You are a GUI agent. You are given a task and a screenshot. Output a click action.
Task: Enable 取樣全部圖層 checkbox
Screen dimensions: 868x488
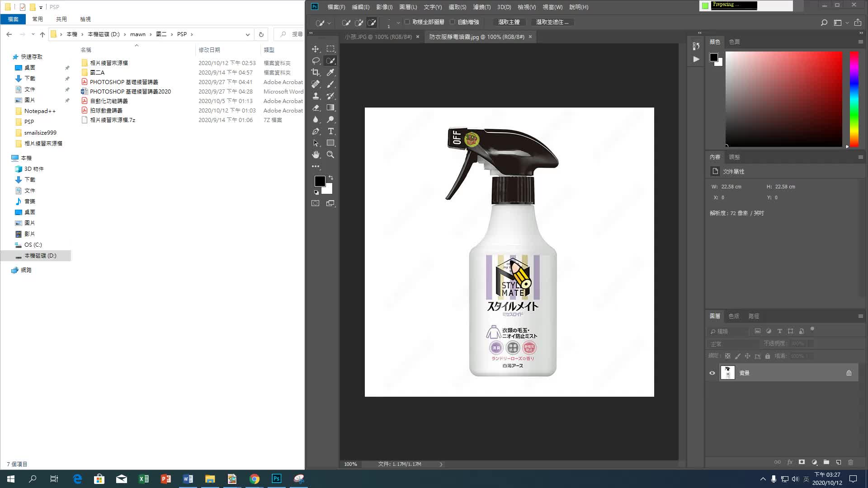click(x=407, y=22)
